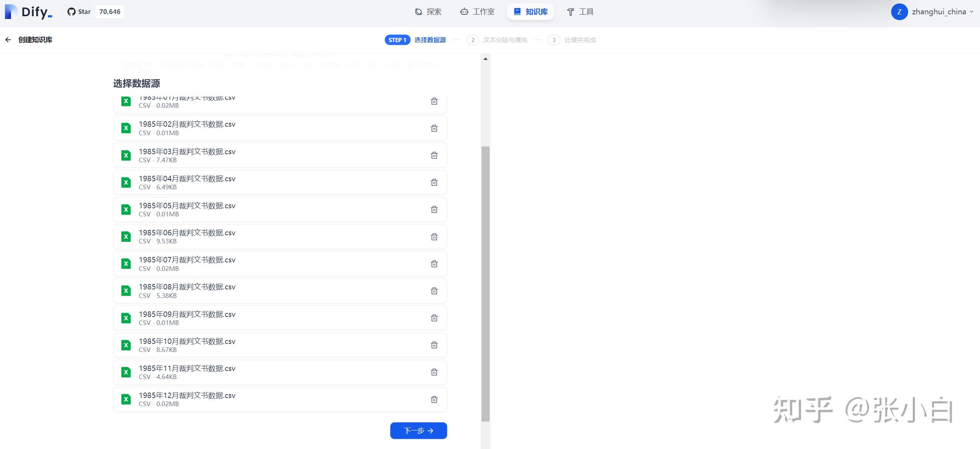Delete the 1985年12月裁判文书数据.csv entry
Screen dimensions: 980x449
[434, 400]
